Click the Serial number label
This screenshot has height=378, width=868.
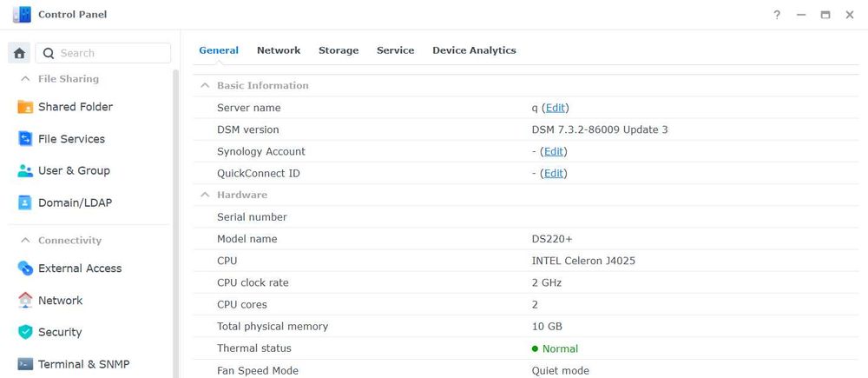[252, 217]
